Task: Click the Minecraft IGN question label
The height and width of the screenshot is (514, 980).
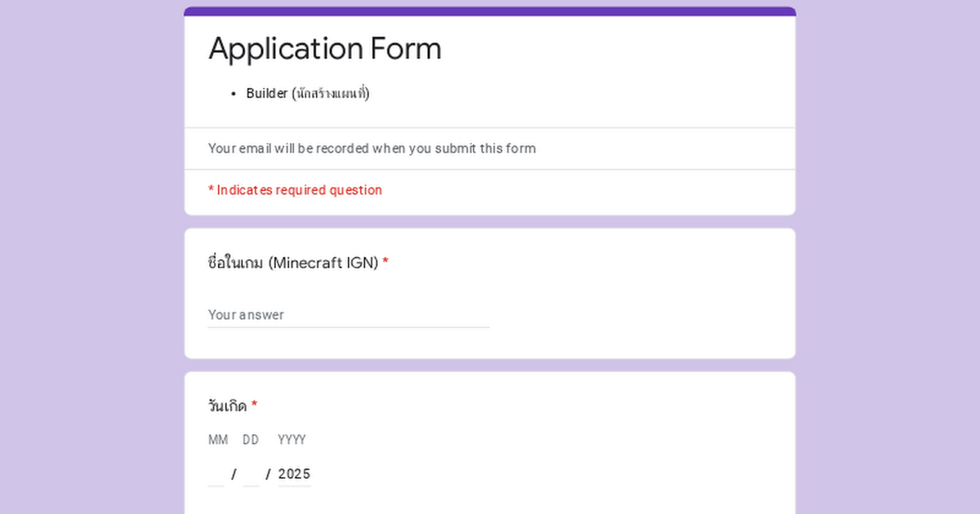Action: (298, 263)
